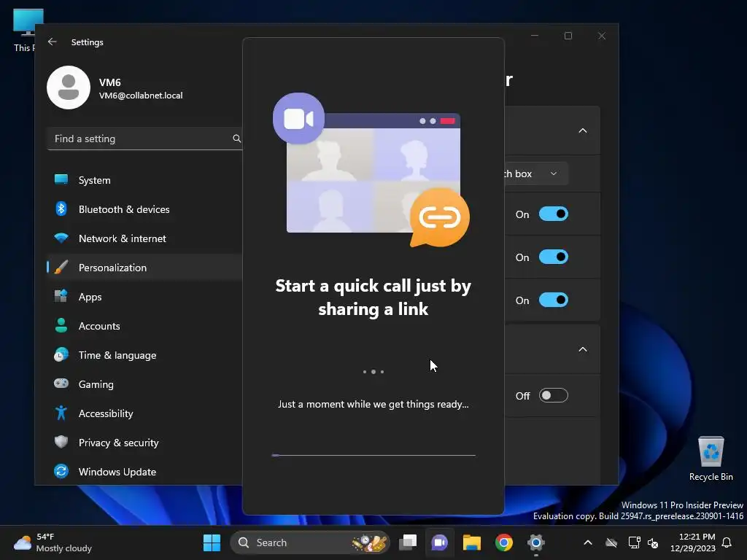Click the Accounts person icon in sidebar

61,325
